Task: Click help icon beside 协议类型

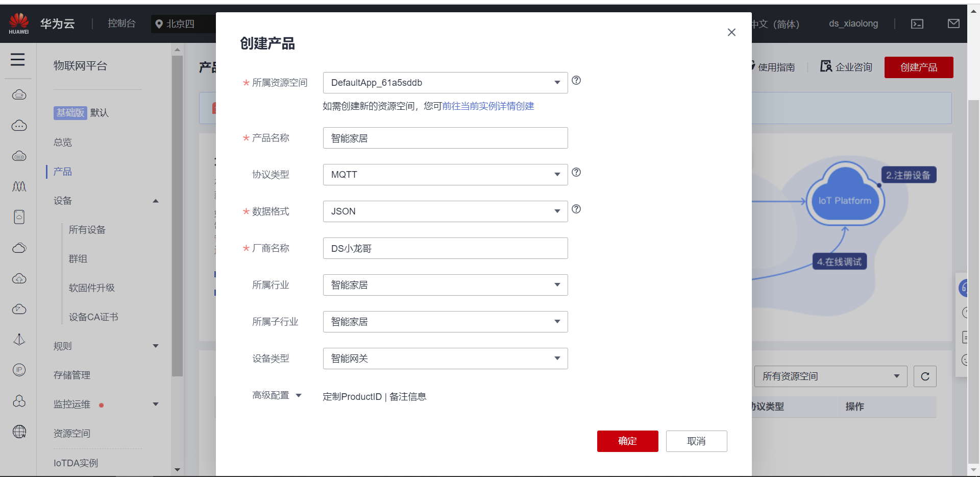Action: [x=576, y=172]
